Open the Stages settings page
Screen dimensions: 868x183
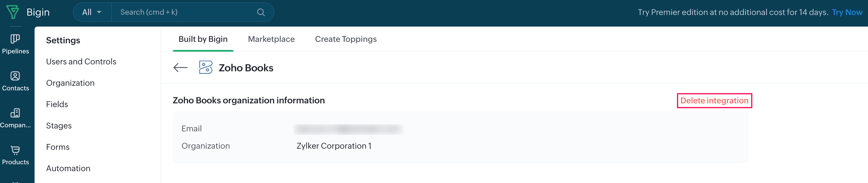(x=59, y=125)
